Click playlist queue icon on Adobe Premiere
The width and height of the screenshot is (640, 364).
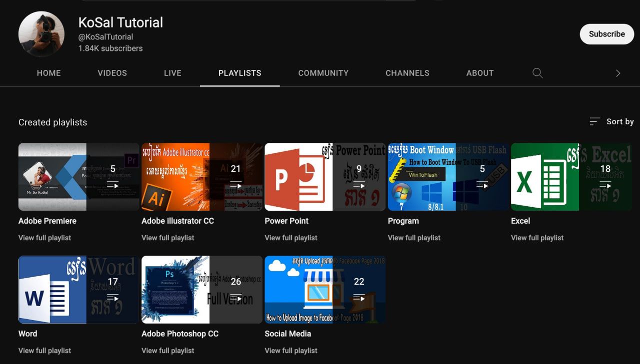(x=112, y=185)
